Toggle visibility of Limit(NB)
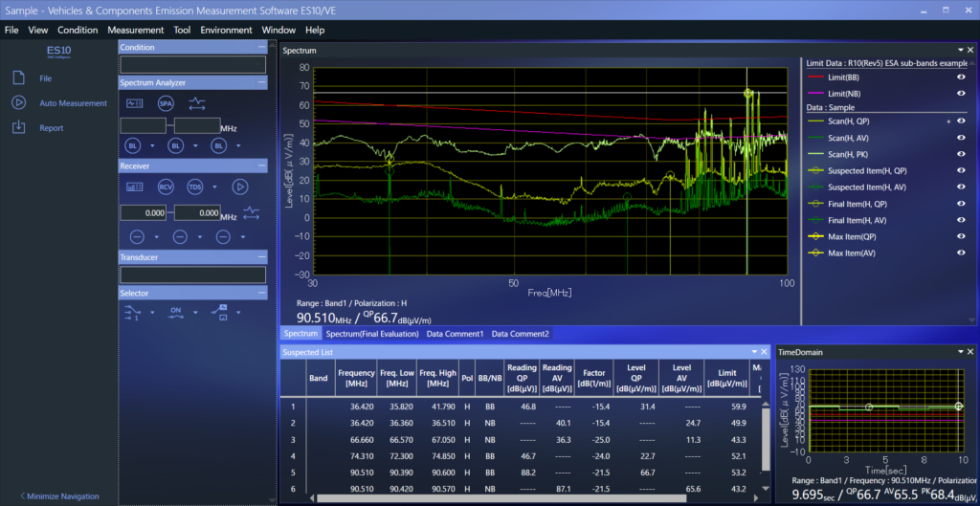 (x=961, y=93)
